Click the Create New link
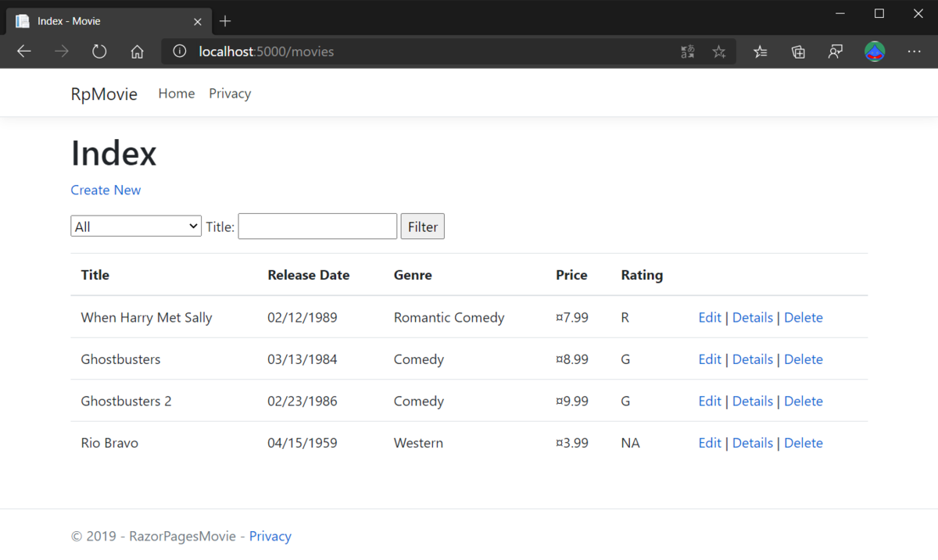938x560 pixels. (106, 190)
